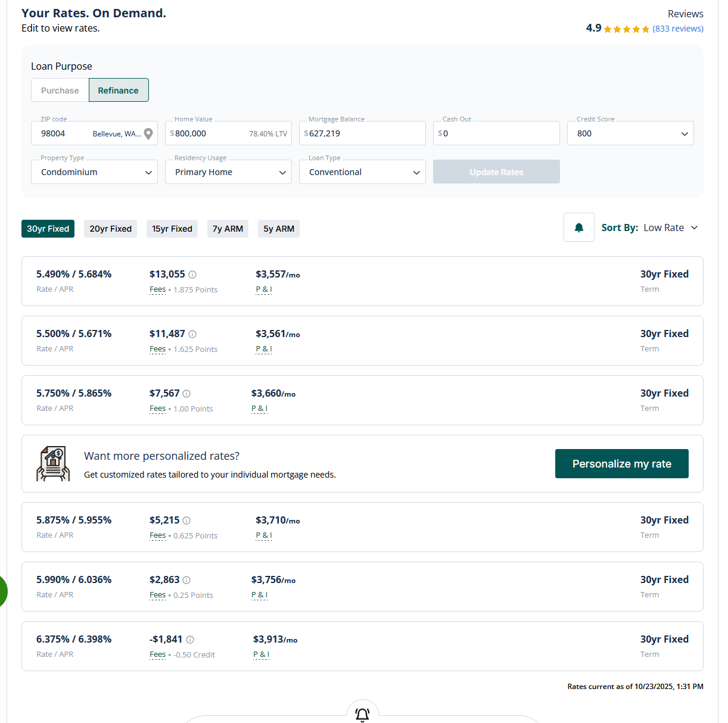Expand the Property Type dropdown
728x723 pixels.
click(x=94, y=172)
